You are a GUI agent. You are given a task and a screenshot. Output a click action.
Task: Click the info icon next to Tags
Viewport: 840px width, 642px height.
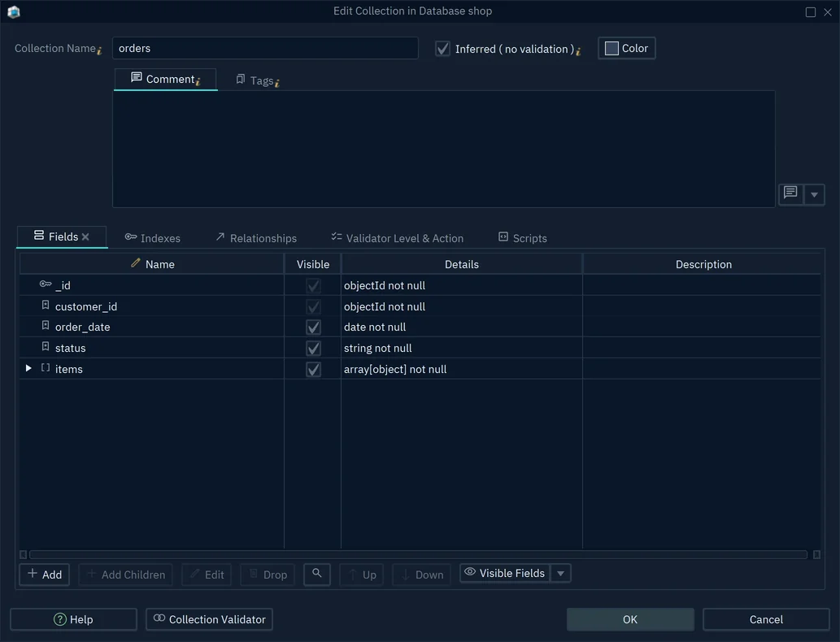click(x=277, y=83)
